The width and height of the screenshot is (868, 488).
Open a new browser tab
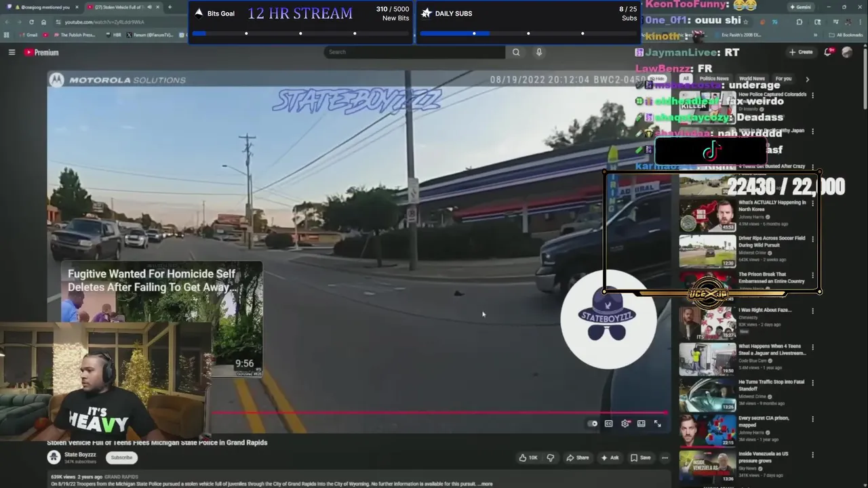tap(170, 7)
